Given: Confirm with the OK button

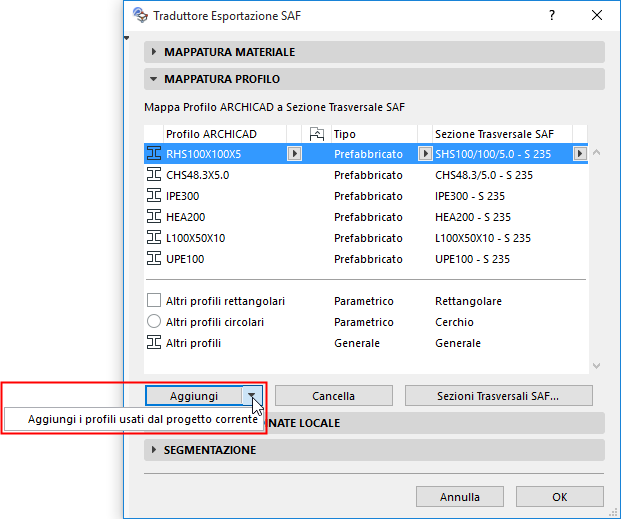Looking at the screenshot, I should tap(560, 497).
